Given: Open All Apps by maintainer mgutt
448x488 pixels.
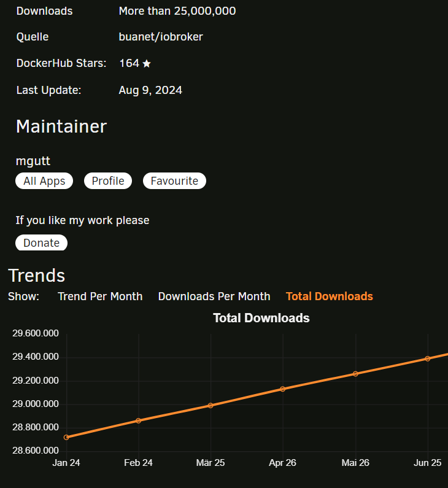Looking at the screenshot, I should [x=44, y=181].
